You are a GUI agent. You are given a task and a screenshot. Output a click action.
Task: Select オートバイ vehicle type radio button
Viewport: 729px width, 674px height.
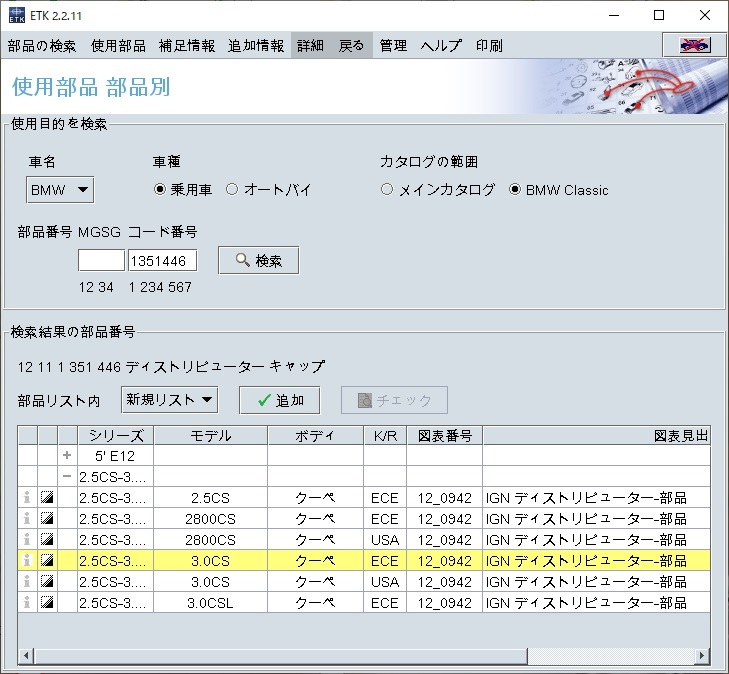click(x=232, y=189)
